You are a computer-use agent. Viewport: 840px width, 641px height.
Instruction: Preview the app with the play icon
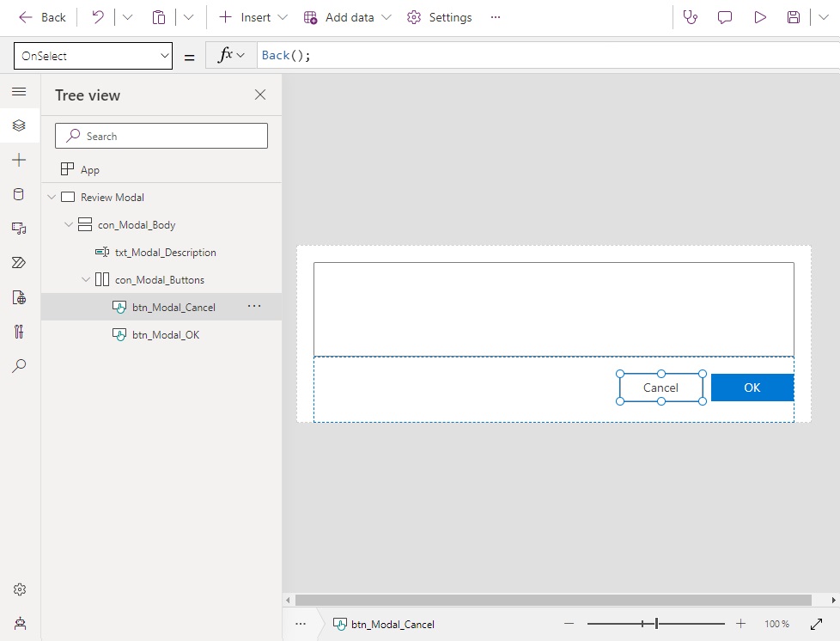[x=759, y=17]
